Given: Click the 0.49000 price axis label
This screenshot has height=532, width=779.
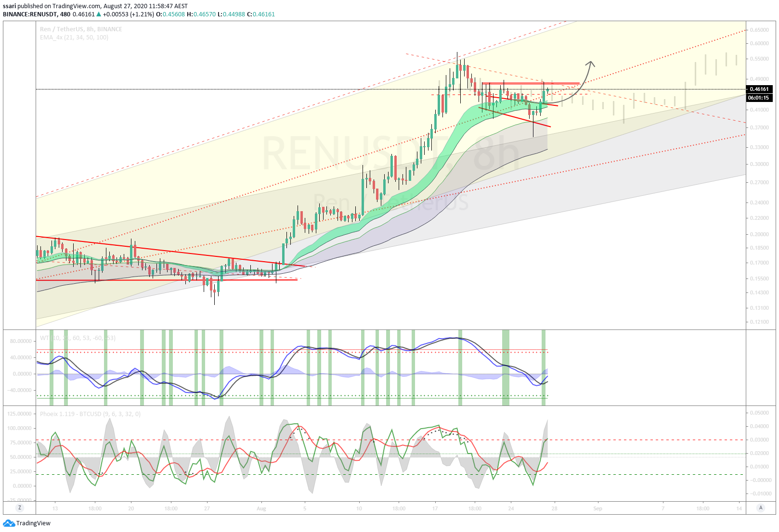Looking at the screenshot, I should coord(759,79).
